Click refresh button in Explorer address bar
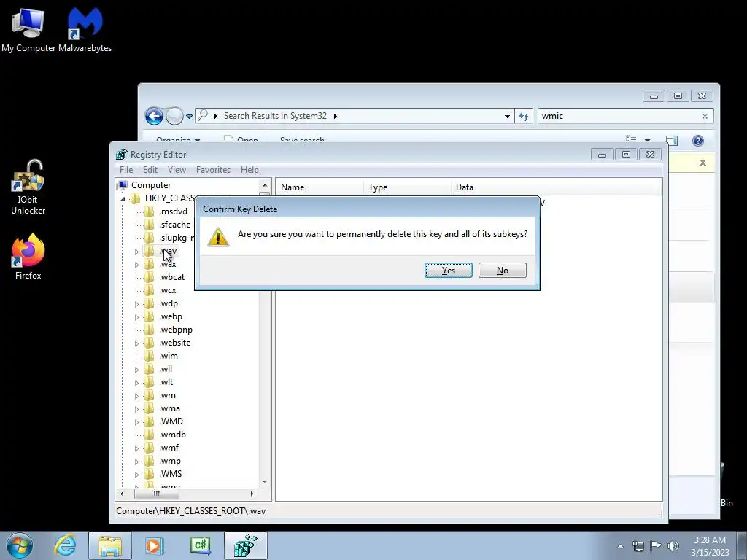747x560 pixels. pos(524,116)
